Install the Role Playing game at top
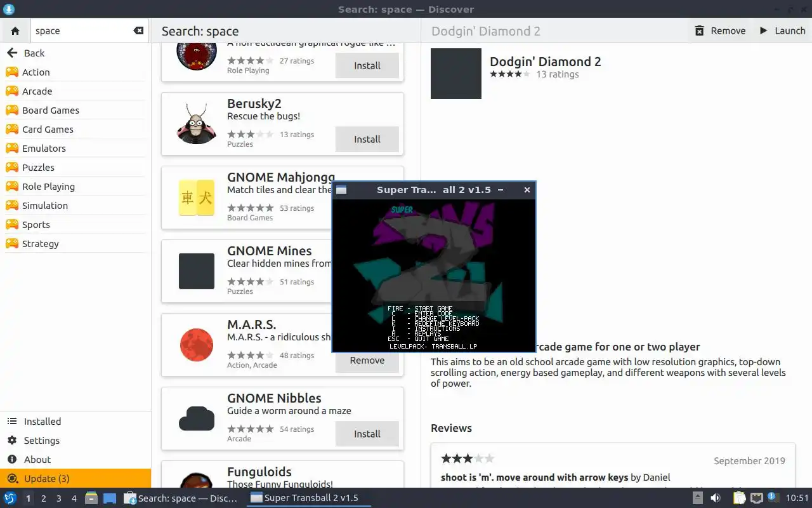The width and height of the screenshot is (812, 508). coord(367,65)
